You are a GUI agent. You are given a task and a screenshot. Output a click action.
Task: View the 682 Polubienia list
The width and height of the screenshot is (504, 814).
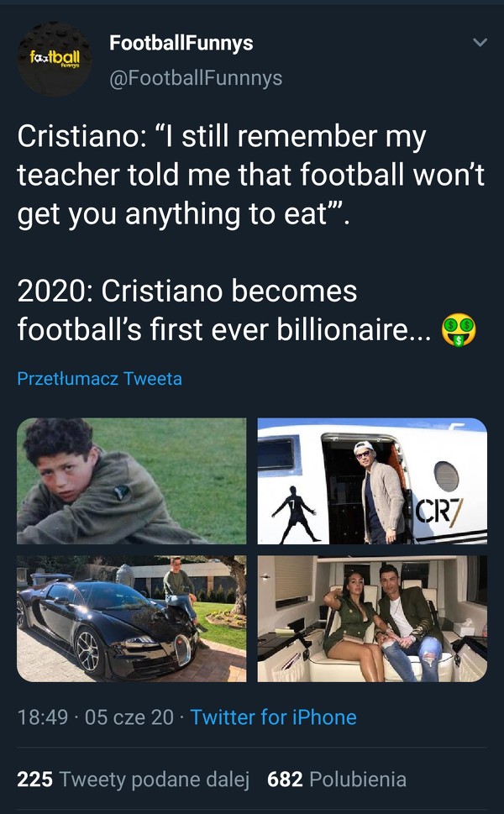pyautogui.click(x=336, y=779)
